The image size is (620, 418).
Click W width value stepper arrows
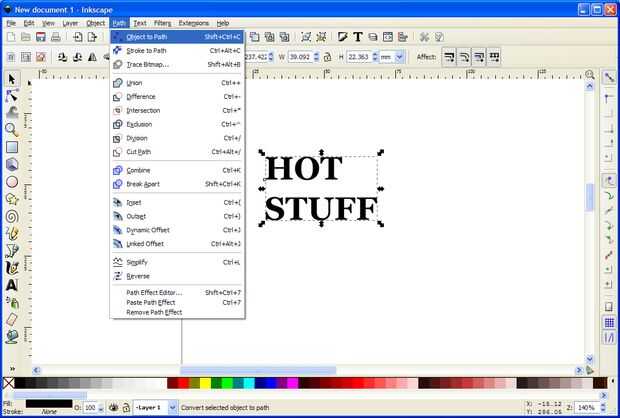pos(316,57)
